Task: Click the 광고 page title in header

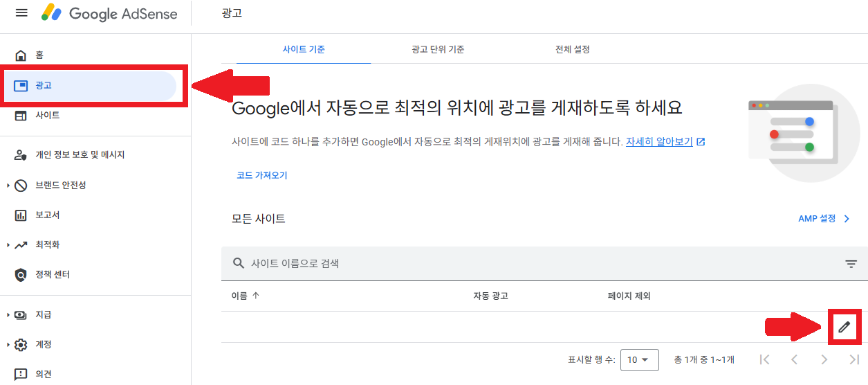Action: pyautogui.click(x=232, y=13)
